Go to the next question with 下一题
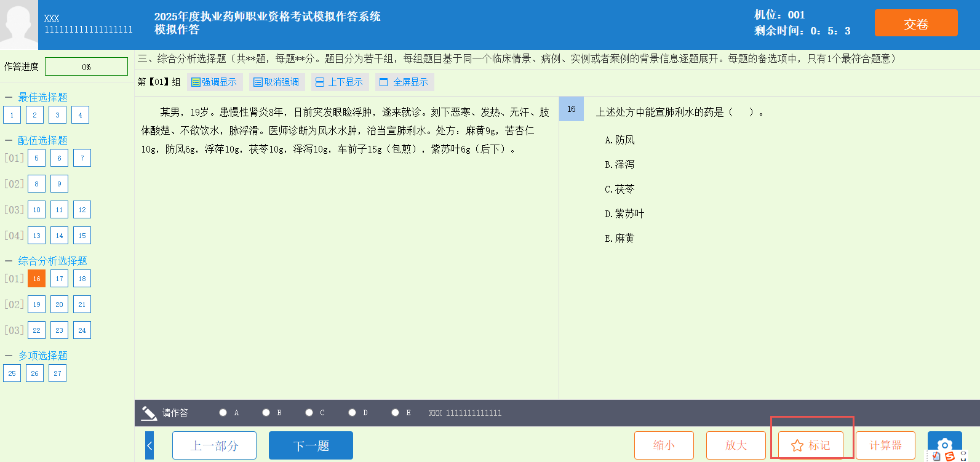Screen dimensions: 980x462 [311, 445]
